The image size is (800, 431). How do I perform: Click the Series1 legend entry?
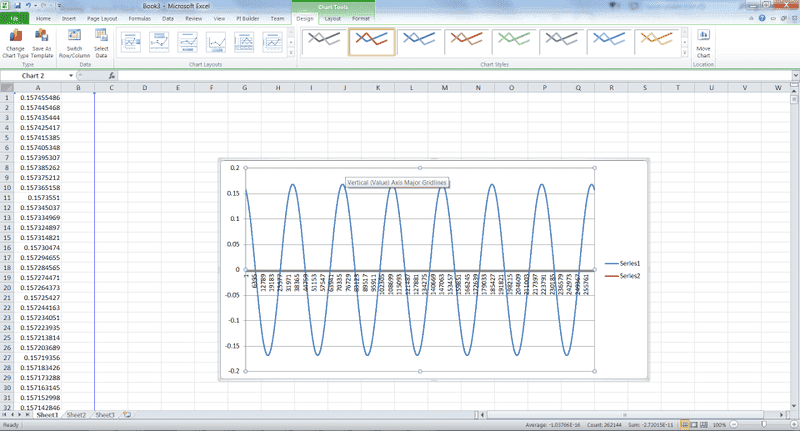tap(628, 263)
